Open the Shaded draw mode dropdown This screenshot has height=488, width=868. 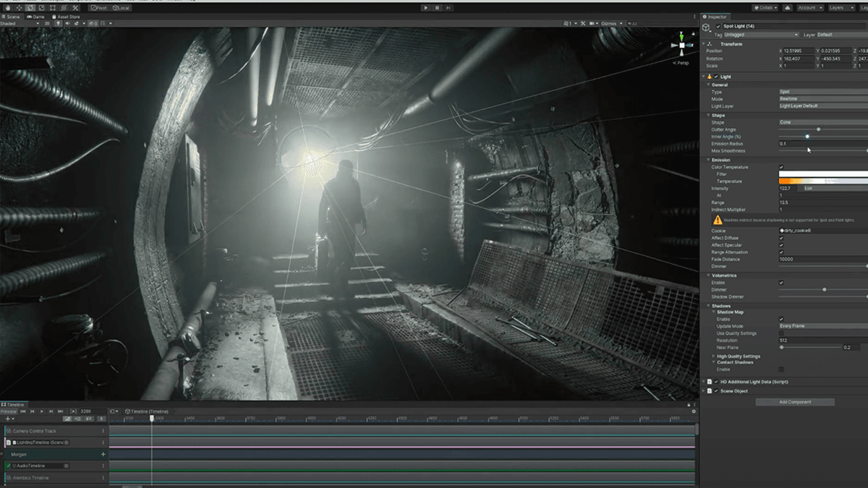pyautogui.click(x=18, y=22)
